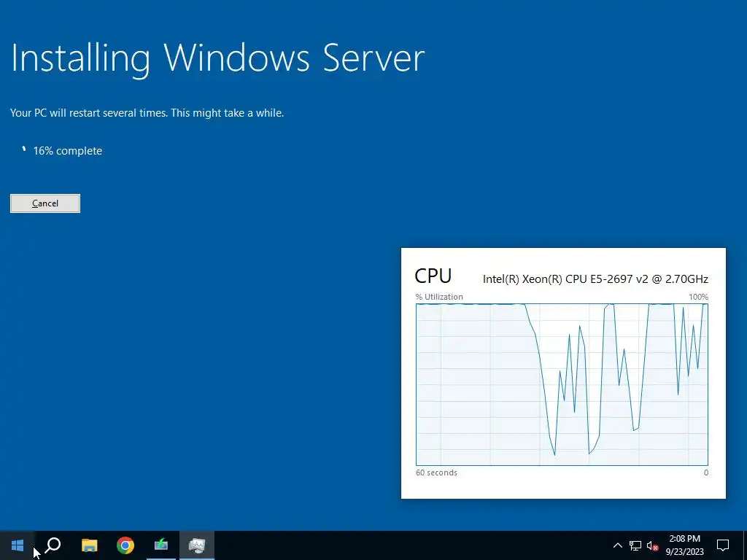Click 'Your PC will restart several times' message
Screen dimensions: 747x560
pyautogui.click(x=147, y=113)
